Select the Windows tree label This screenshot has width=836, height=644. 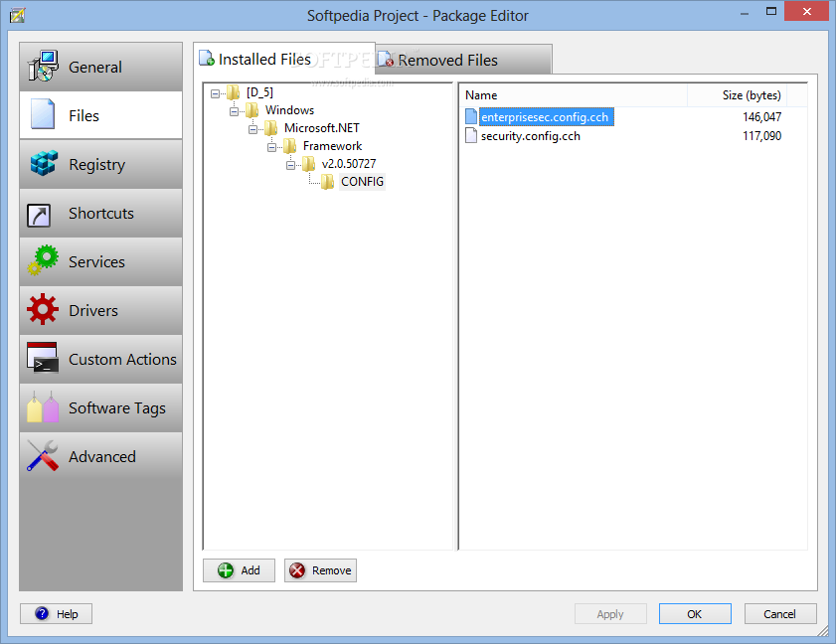point(289,110)
